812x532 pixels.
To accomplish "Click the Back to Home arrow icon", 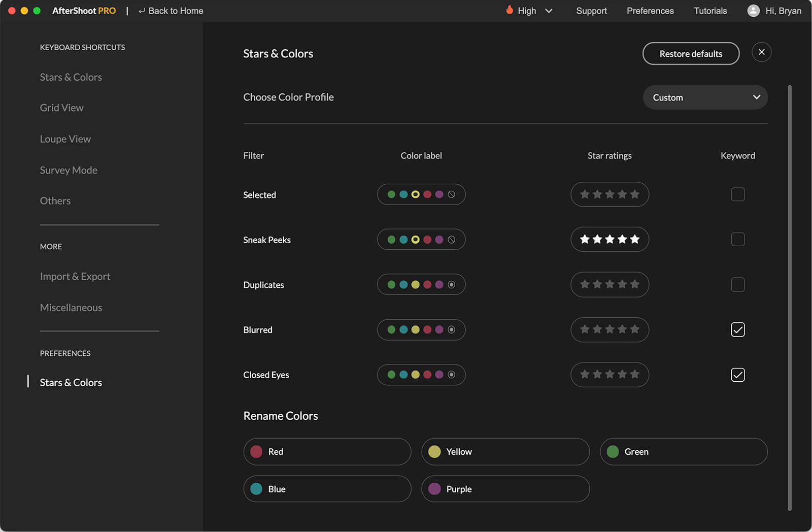I will (142, 11).
